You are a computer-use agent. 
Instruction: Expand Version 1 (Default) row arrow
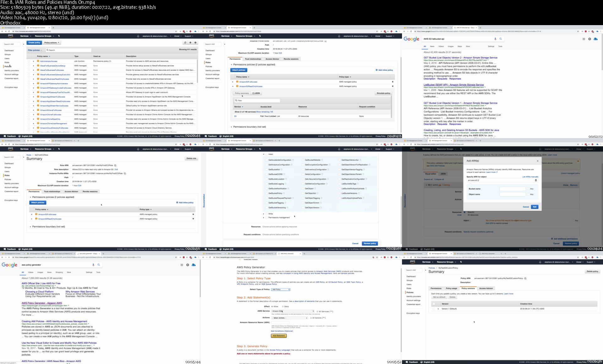438,309
